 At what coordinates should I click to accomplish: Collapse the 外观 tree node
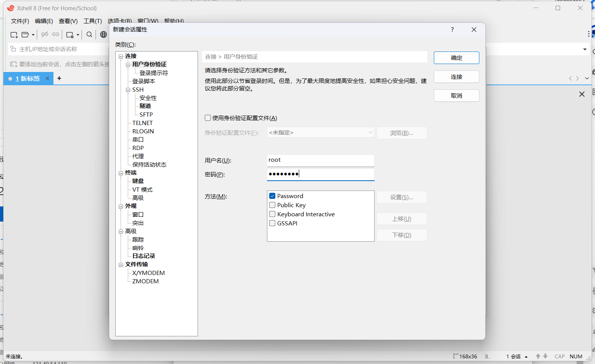click(x=121, y=206)
